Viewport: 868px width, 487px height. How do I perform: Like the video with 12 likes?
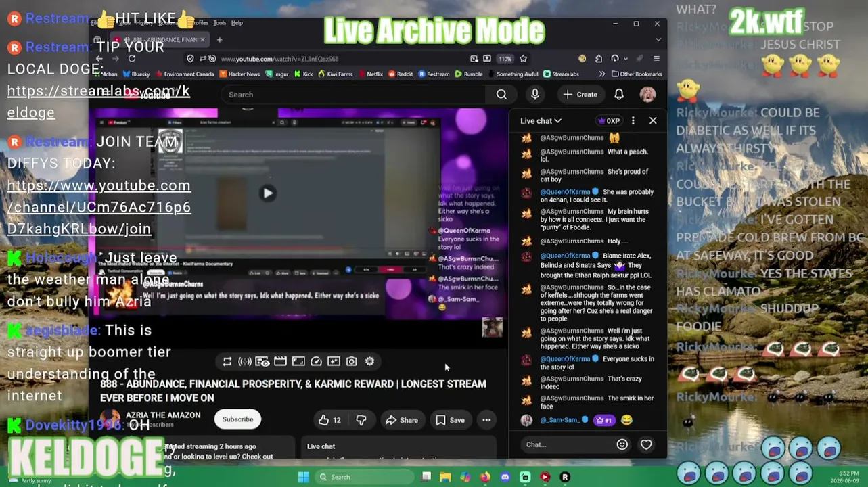pyautogui.click(x=329, y=420)
